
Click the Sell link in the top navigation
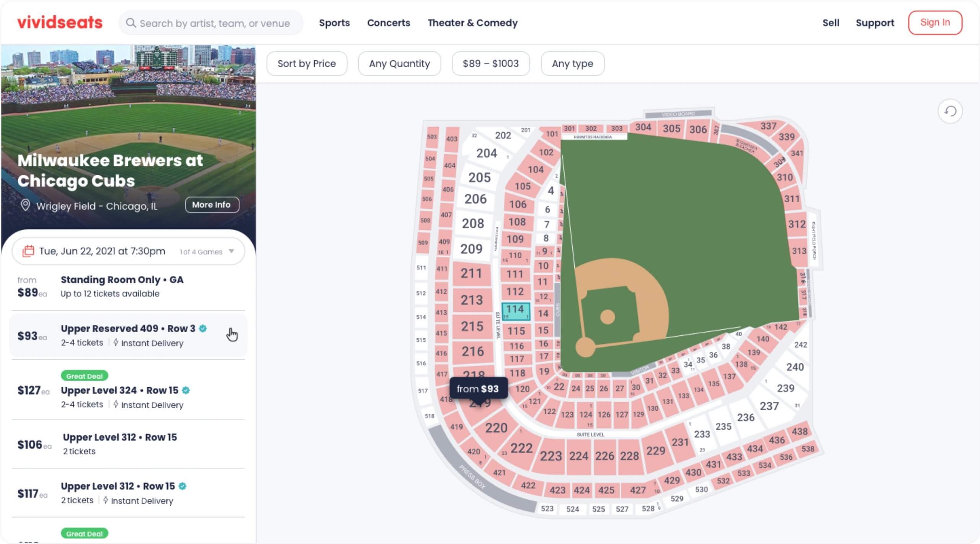[830, 22]
